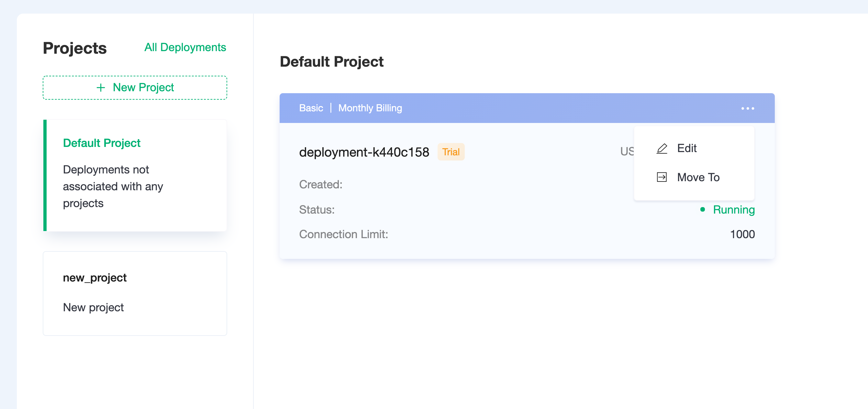The width and height of the screenshot is (868, 409).
Task: Click the plus icon in New Project
Action: tap(101, 88)
